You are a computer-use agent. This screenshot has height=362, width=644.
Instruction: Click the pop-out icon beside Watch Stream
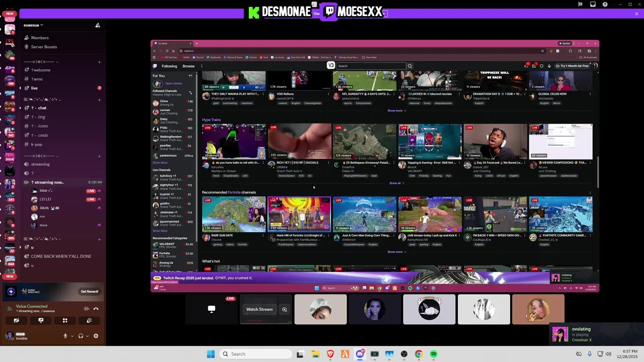[x=284, y=310]
